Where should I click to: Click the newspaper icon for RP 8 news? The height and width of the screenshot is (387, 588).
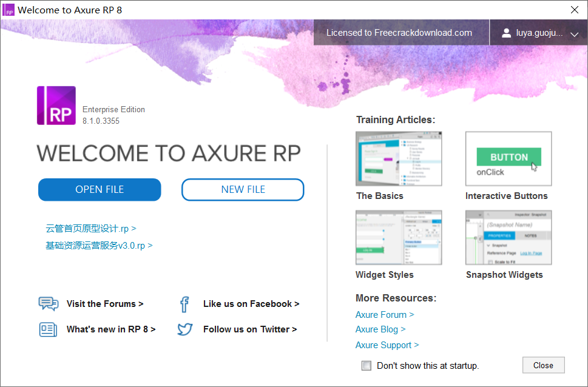(48, 329)
